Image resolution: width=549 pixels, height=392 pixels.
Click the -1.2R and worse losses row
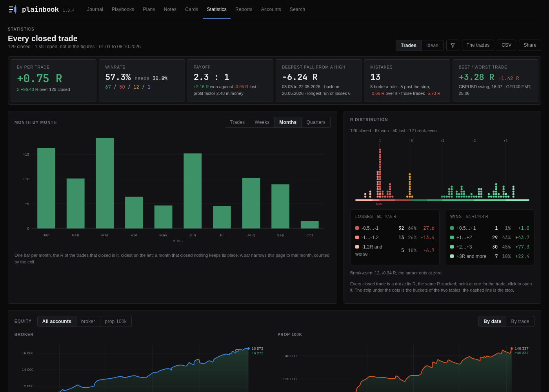tap(395, 250)
